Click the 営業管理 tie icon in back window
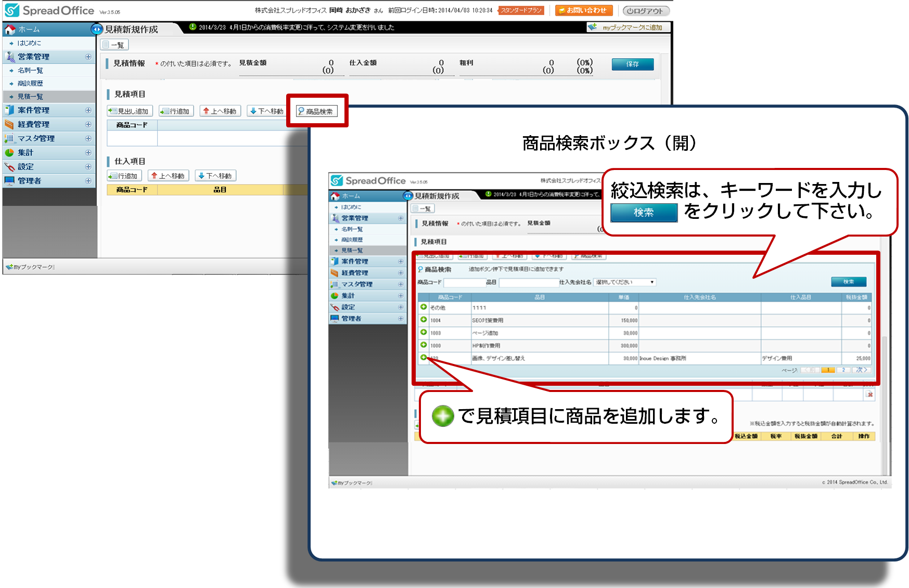The width and height of the screenshot is (909, 588). (10, 57)
